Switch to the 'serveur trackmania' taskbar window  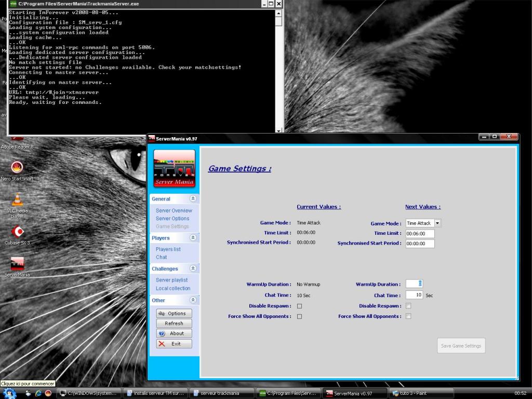(222, 393)
